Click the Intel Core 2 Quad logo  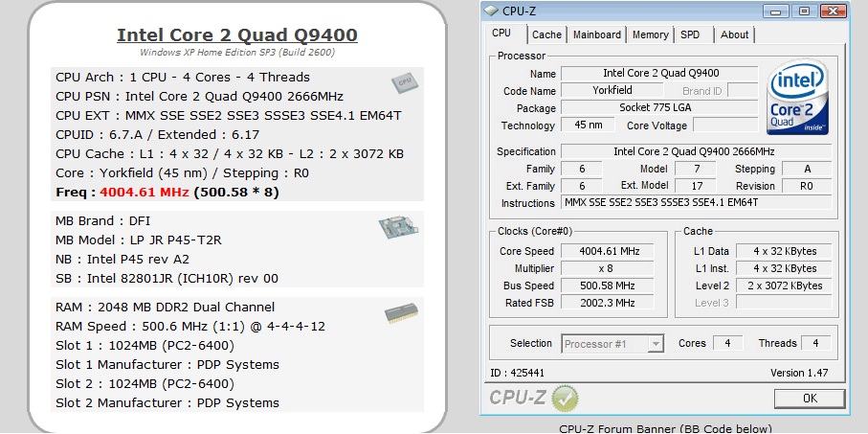click(x=798, y=97)
